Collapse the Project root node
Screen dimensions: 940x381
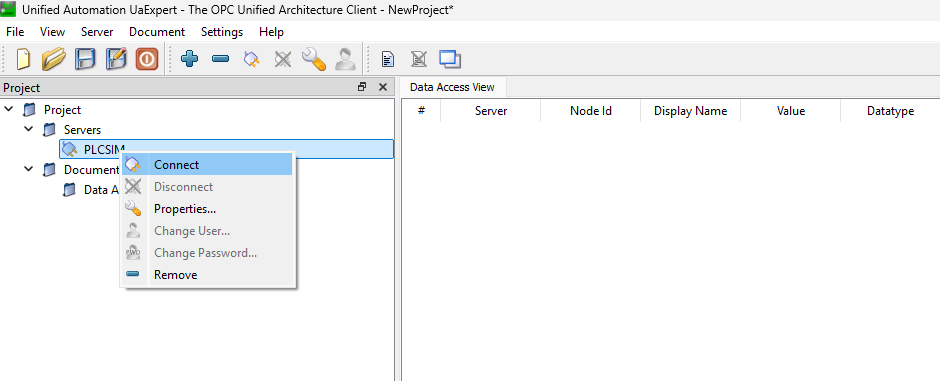pyautogui.click(x=8, y=110)
